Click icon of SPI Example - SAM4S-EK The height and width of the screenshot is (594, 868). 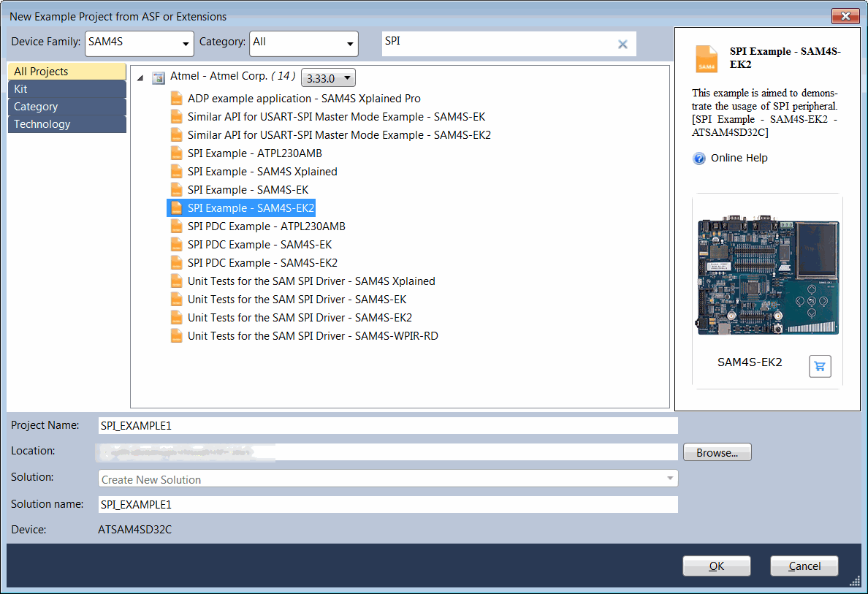tap(177, 190)
